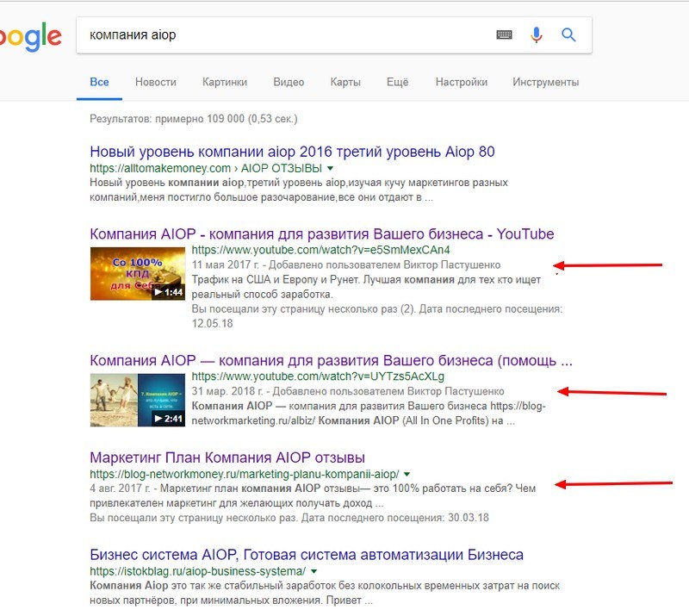This screenshot has width=689, height=616.
Task: Open the 'Настройки' menu
Action: pos(462,82)
